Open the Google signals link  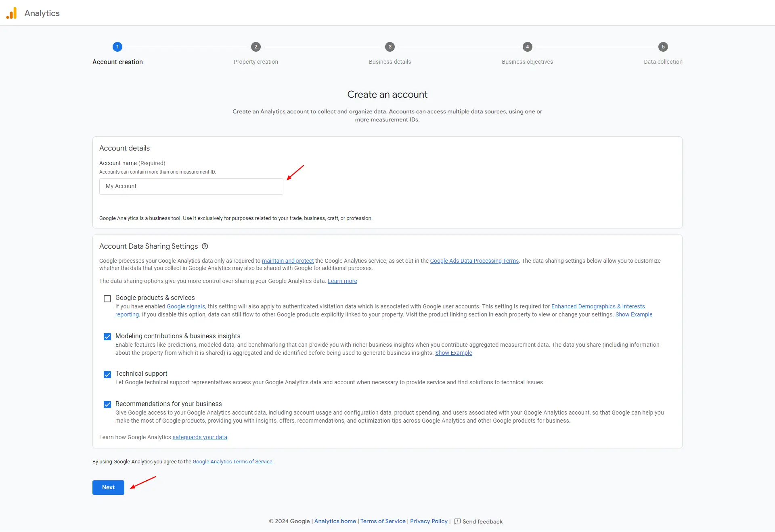pyautogui.click(x=186, y=306)
